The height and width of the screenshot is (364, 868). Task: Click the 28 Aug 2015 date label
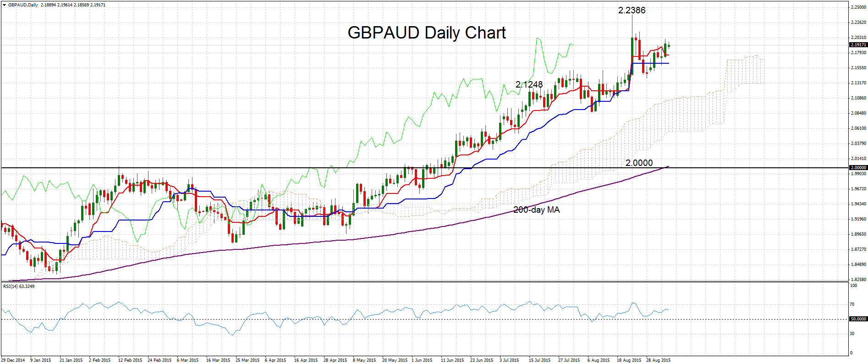658,360
